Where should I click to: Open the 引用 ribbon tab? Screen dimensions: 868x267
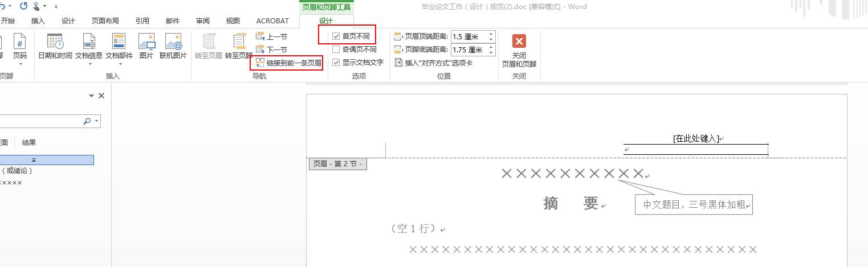tap(142, 21)
